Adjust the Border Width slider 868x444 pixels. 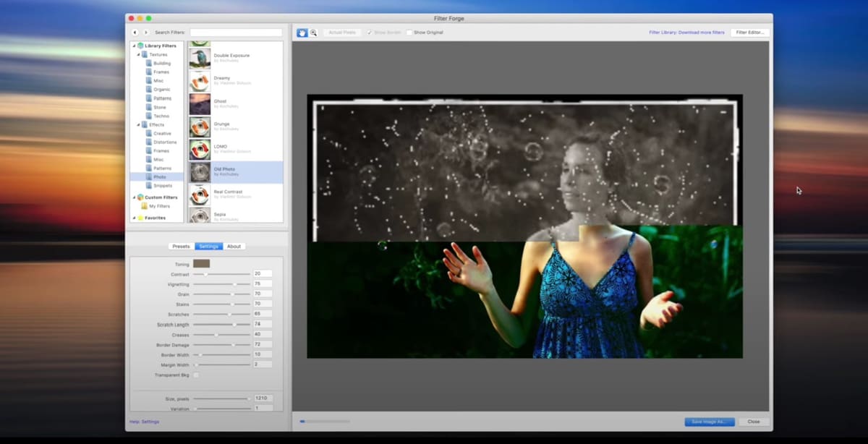[x=221, y=354]
